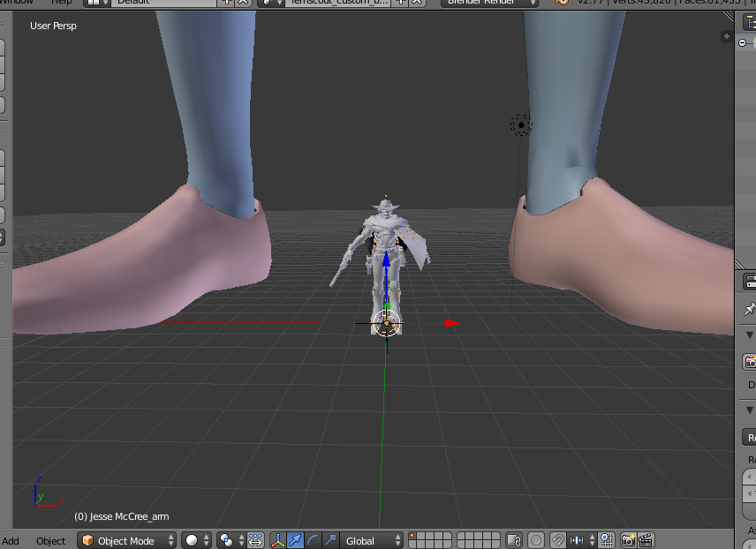Open the Object menu in 3D view header

point(50,541)
